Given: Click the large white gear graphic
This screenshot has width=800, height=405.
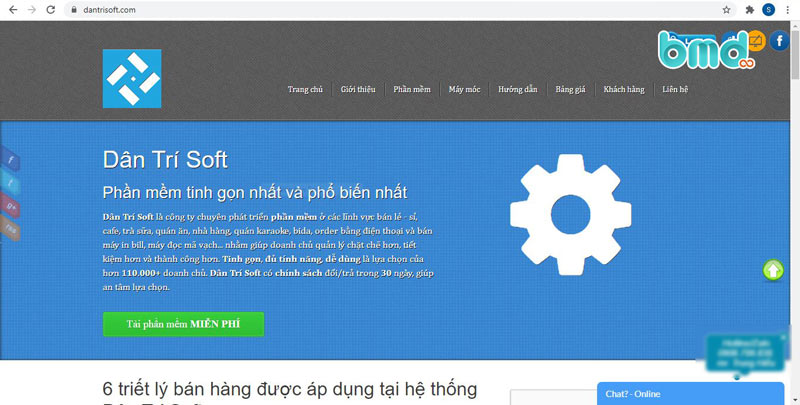Looking at the screenshot, I should 570,214.
